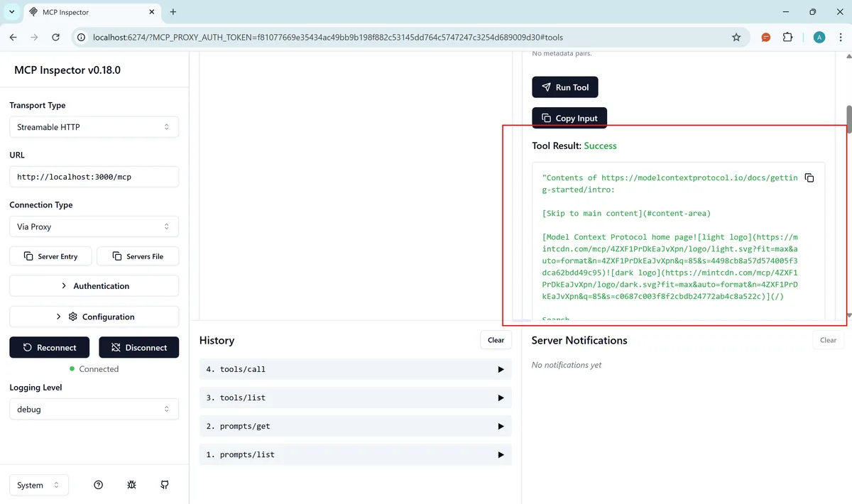Open the help icon in sidebar footer
The height and width of the screenshot is (504, 852).
point(99,485)
